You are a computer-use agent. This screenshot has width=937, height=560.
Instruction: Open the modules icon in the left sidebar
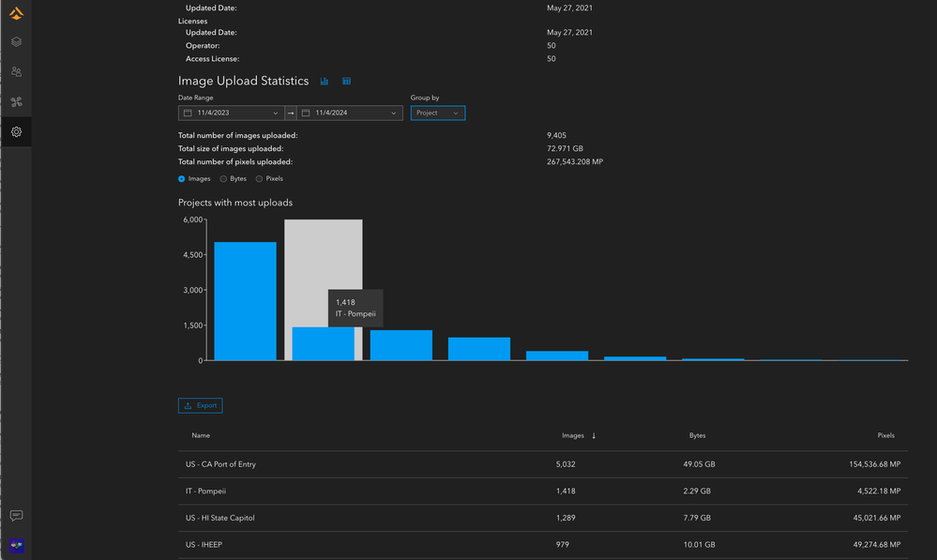(15, 101)
